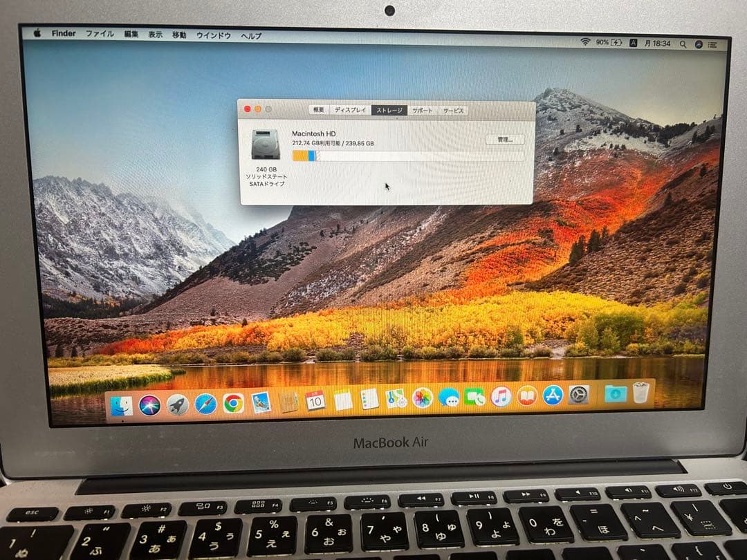Click the Wi-Fi status icon
The image size is (747, 560).
585,42
